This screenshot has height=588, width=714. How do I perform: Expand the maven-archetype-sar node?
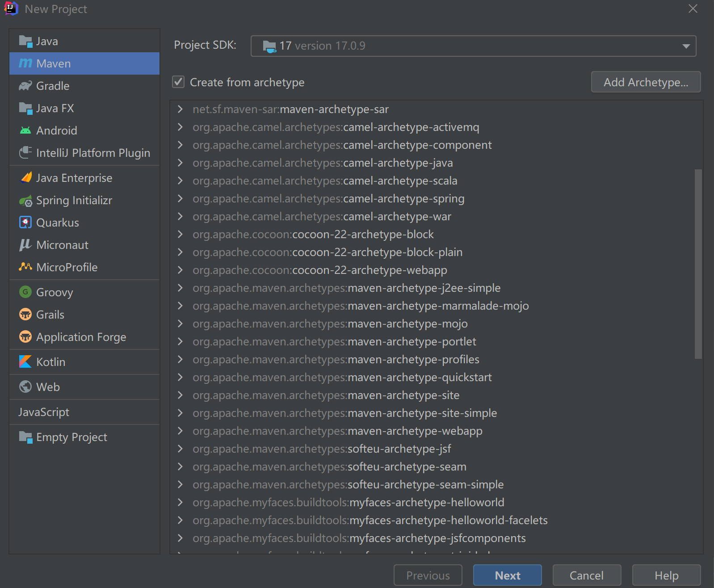click(180, 109)
